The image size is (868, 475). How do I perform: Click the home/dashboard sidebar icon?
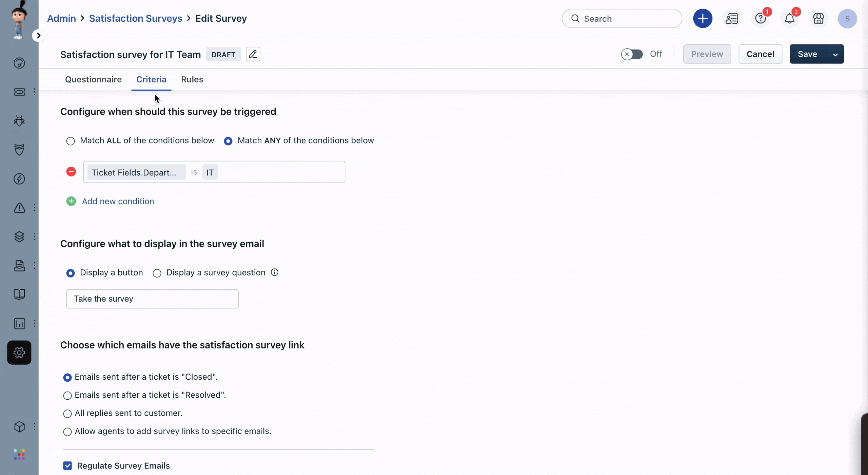pyautogui.click(x=19, y=62)
